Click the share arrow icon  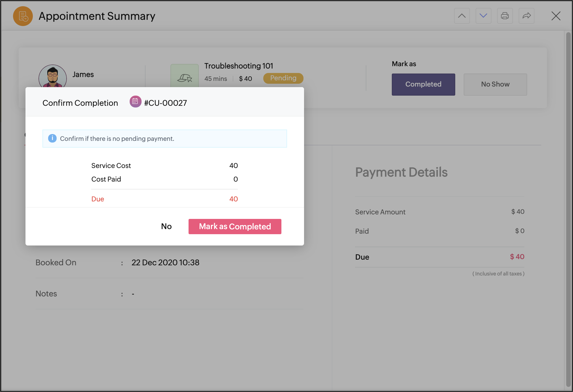[526, 16]
